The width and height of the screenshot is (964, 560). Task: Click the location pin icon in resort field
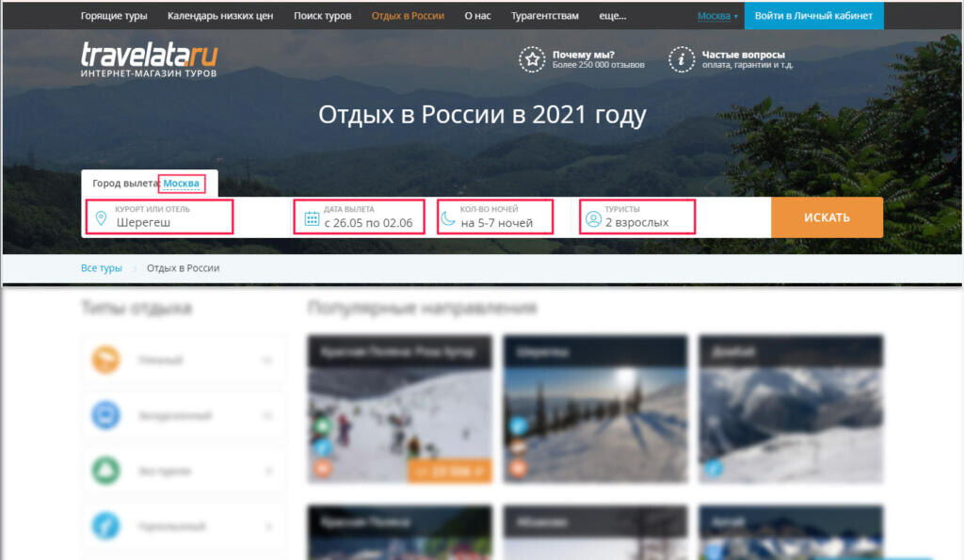pos(102,217)
